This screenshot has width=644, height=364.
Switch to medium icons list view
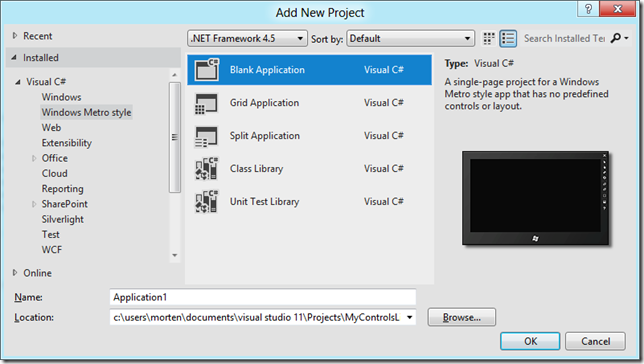[508, 39]
